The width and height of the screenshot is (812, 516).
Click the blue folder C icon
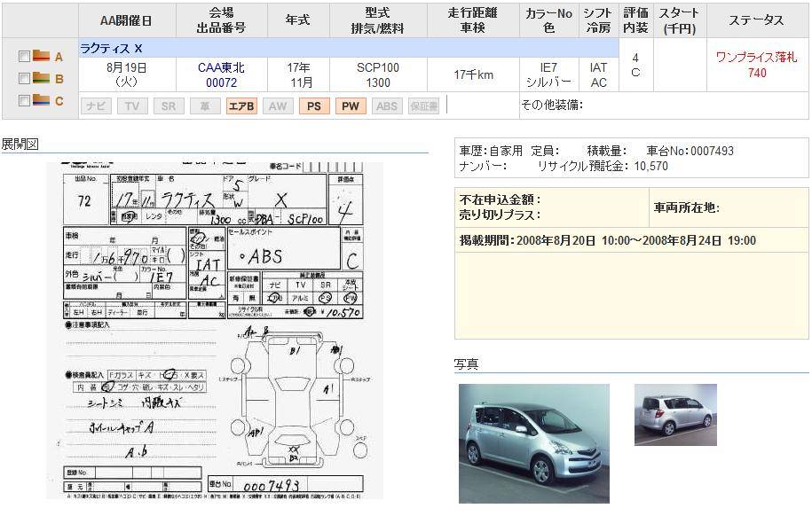[41, 99]
